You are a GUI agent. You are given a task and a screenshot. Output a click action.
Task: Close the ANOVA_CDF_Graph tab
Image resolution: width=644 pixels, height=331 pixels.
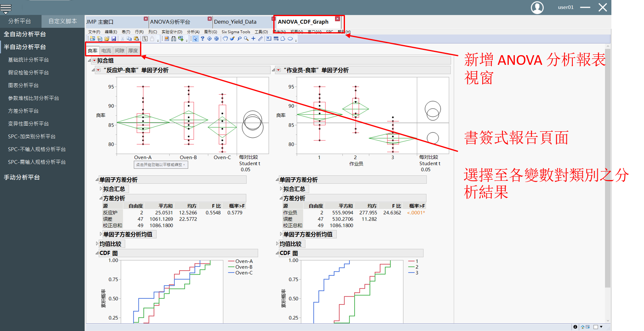point(337,19)
